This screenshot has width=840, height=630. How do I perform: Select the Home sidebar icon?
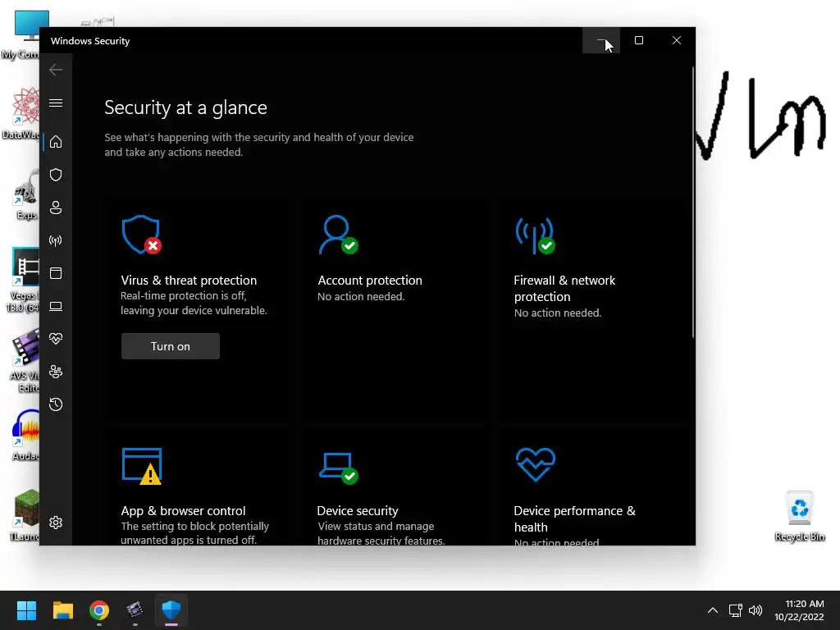pos(56,142)
